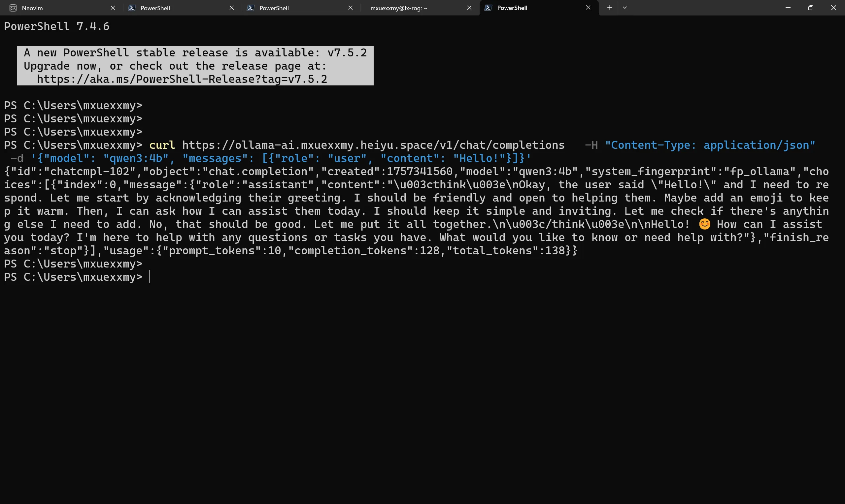Open a new terminal tab
Screen dimensions: 845x504
[x=610, y=8]
